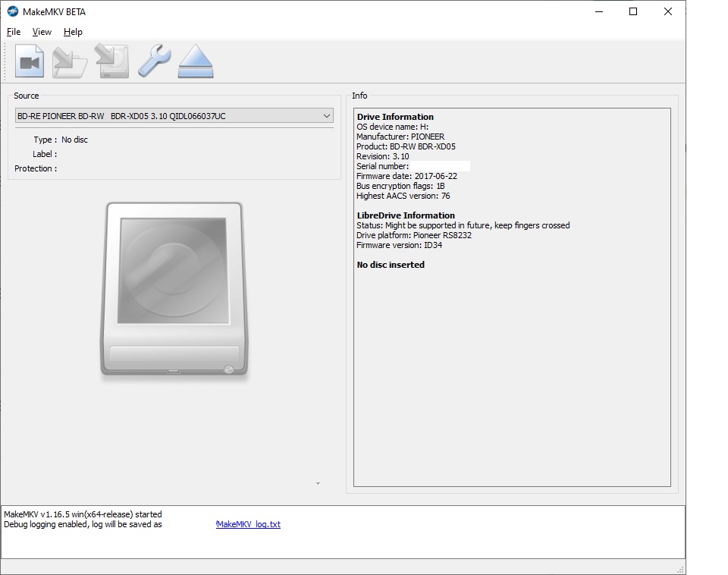This screenshot has height=575, width=728.
Task: Click the Open files camcorder icon
Action: 30,61
